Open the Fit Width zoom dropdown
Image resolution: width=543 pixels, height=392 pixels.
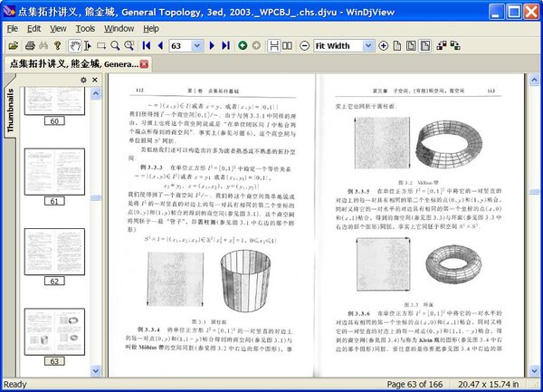point(368,45)
